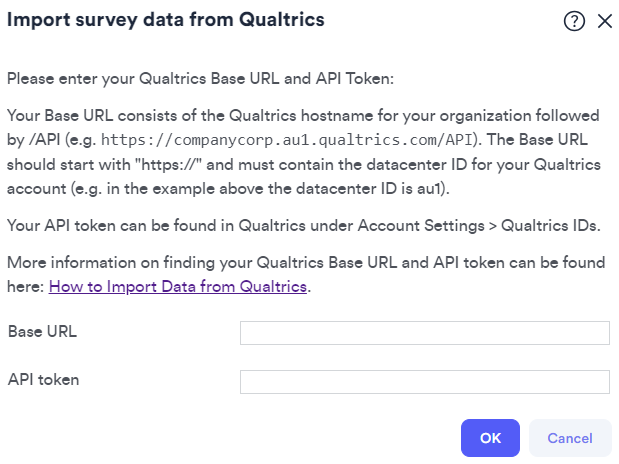Screen dimensions: 619x464
Task: Click the Your API token can be found sentence
Action: (x=304, y=226)
